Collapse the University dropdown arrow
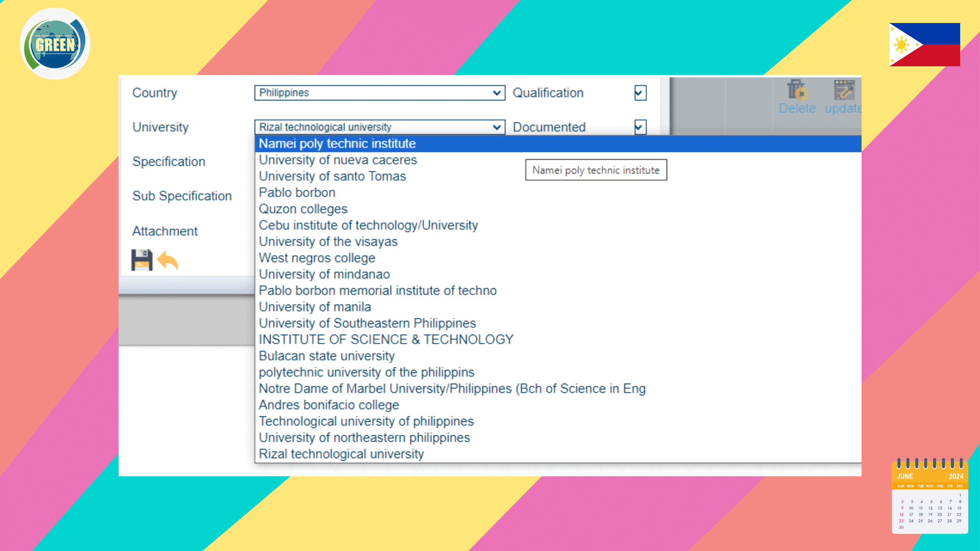The image size is (980, 551). coord(497,127)
